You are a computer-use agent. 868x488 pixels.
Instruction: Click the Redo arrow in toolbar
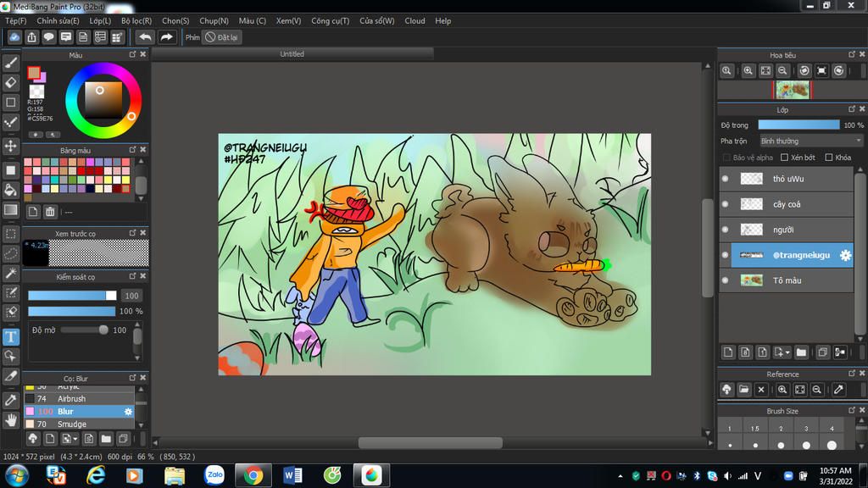coord(166,37)
